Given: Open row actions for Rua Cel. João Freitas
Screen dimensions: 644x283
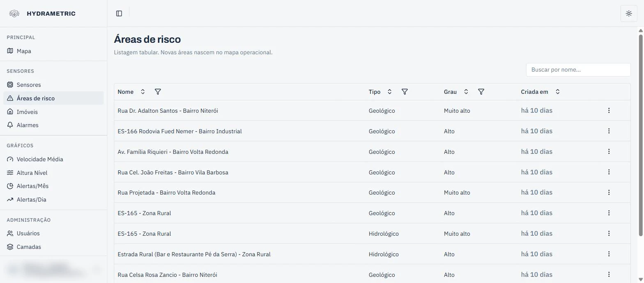Looking at the screenshot, I should pyautogui.click(x=609, y=172).
